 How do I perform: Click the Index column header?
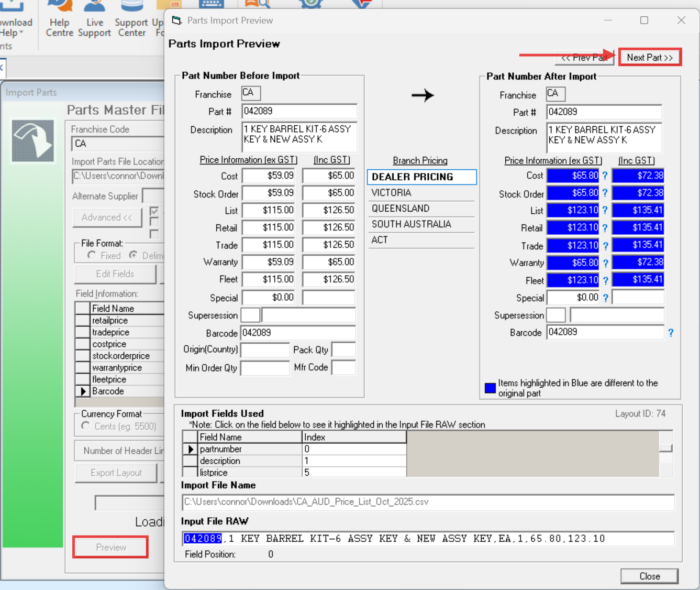tap(354, 437)
